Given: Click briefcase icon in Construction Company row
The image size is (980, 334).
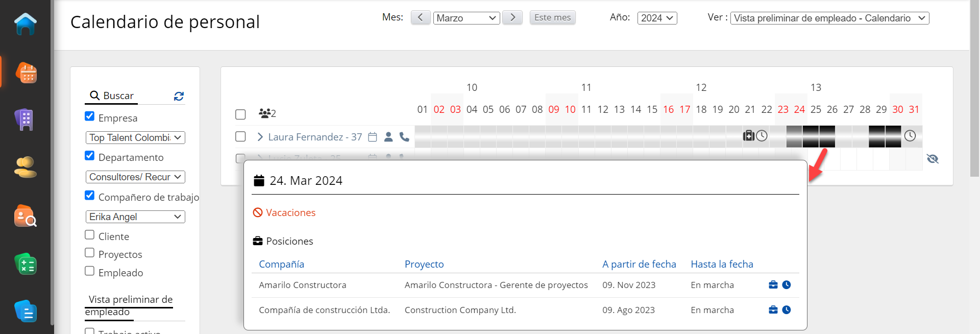Looking at the screenshot, I should [773, 310].
